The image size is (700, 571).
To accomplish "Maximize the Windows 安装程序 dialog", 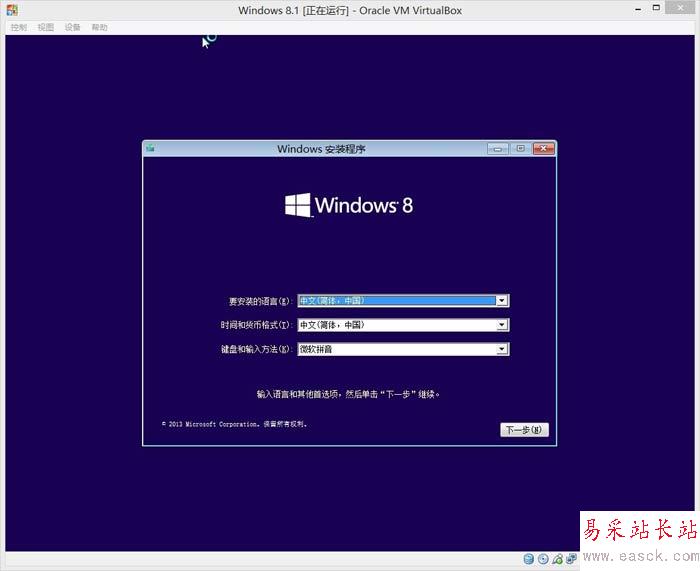I will click(x=521, y=149).
